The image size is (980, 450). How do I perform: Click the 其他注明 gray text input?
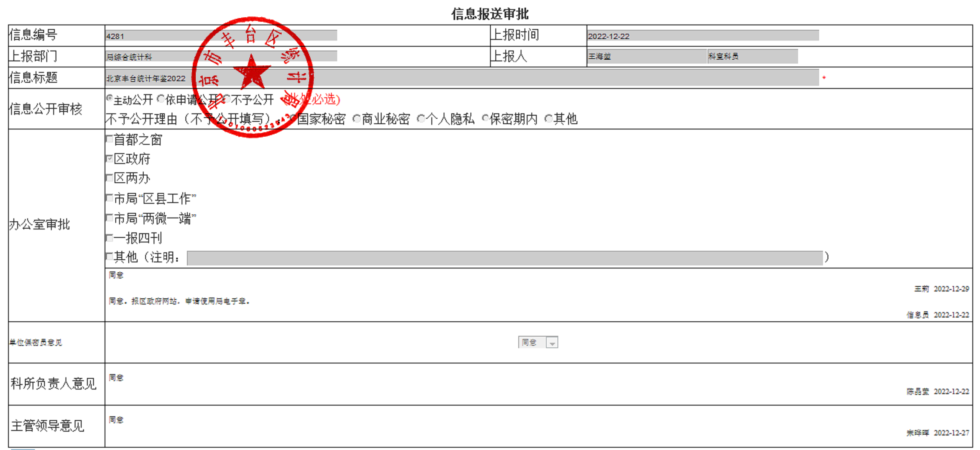point(504,258)
